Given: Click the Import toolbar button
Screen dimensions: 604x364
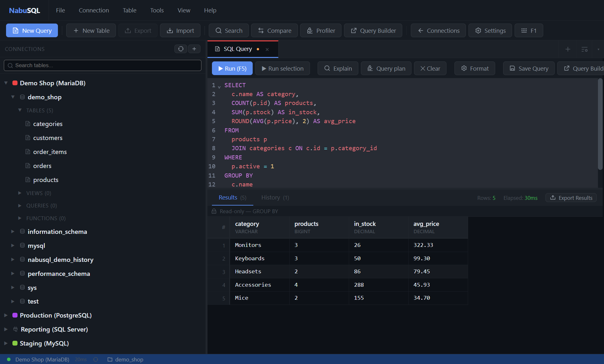Looking at the screenshot, I should pyautogui.click(x=180, y=31).
